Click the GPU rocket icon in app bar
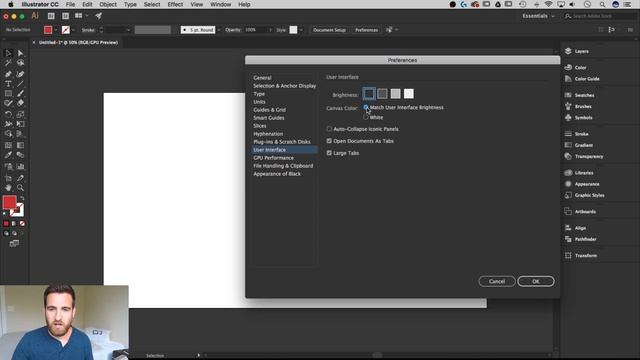This screenshot has height=360, width=640. 98,16
